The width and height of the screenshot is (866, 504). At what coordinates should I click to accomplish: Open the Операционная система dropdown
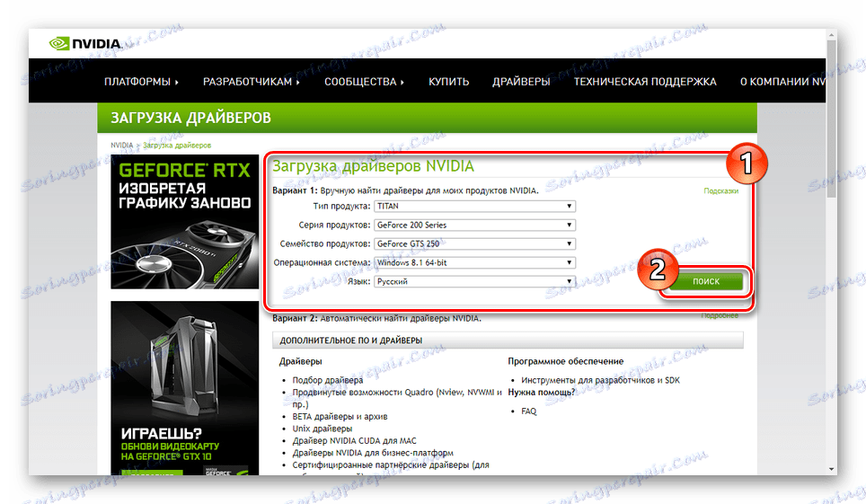click(474, 262)
